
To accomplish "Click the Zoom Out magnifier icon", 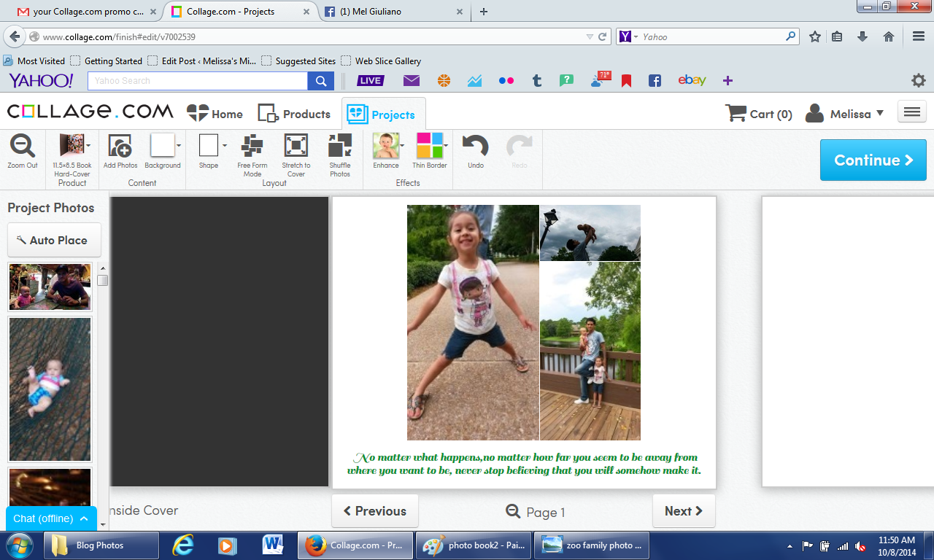I will (x=23, y=147).
